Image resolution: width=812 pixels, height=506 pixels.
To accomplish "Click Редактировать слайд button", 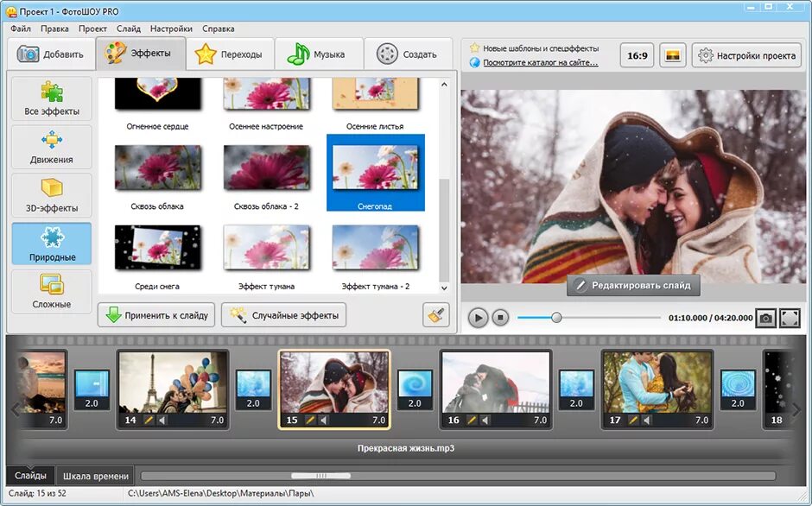I will coord(633,285).
